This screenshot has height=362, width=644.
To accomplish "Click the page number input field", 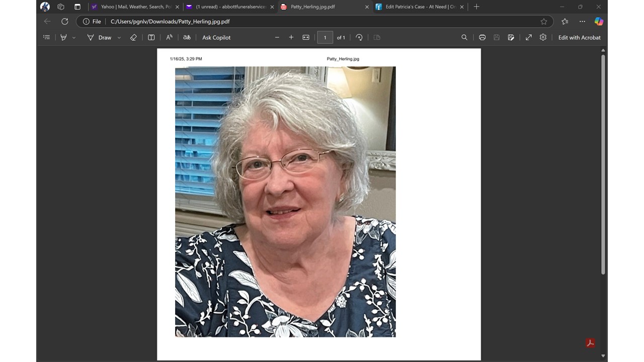I will (x=325, y=37).
